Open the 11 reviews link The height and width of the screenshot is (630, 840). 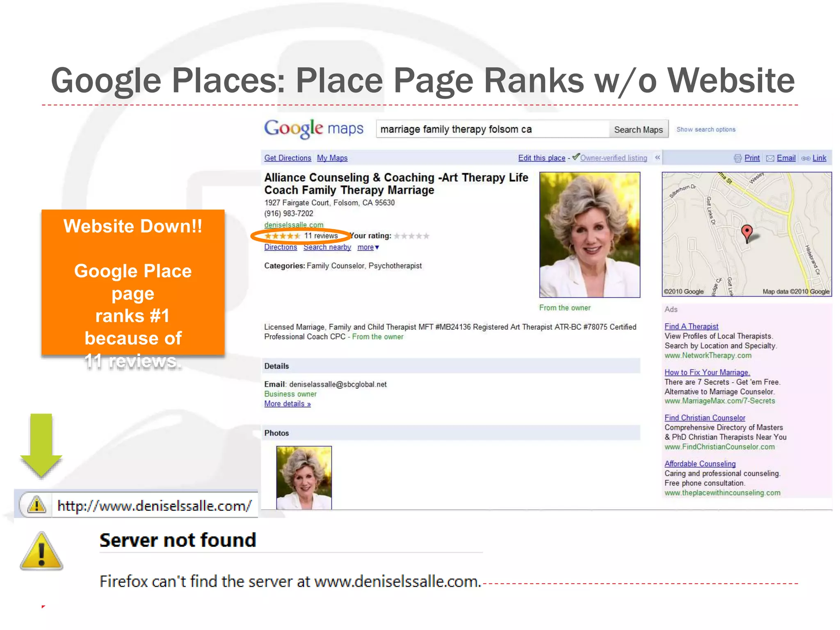click(x=321, y=236)
